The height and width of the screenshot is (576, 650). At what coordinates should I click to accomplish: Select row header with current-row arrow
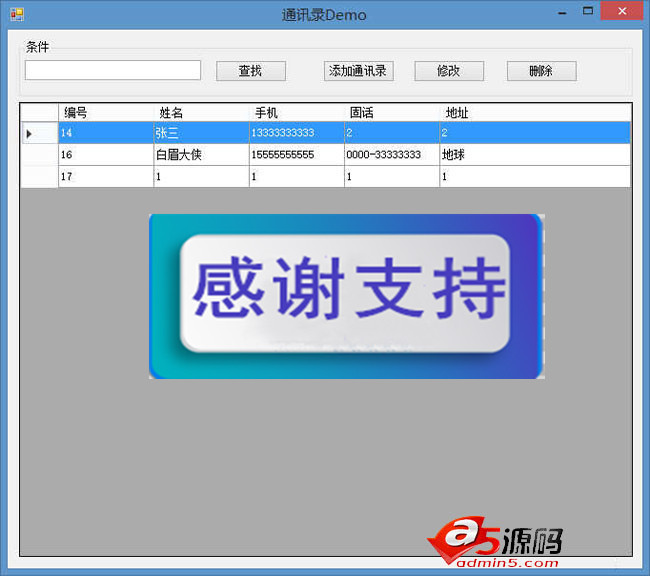pos(39,133)
